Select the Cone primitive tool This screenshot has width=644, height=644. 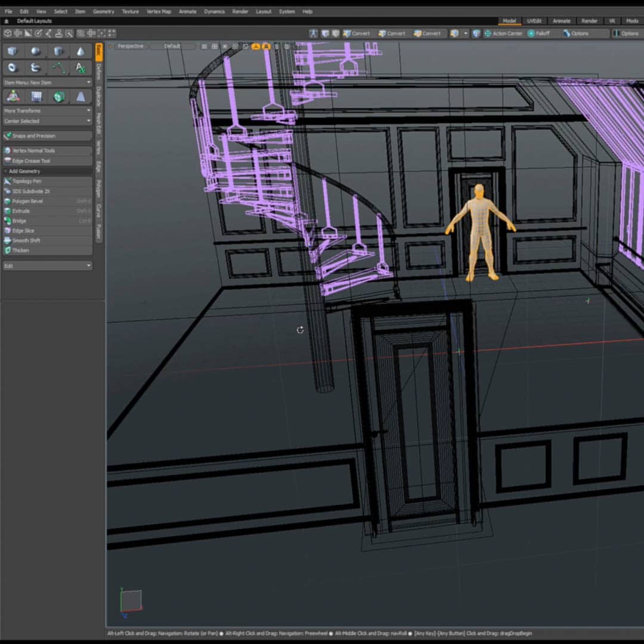point(80,51)
